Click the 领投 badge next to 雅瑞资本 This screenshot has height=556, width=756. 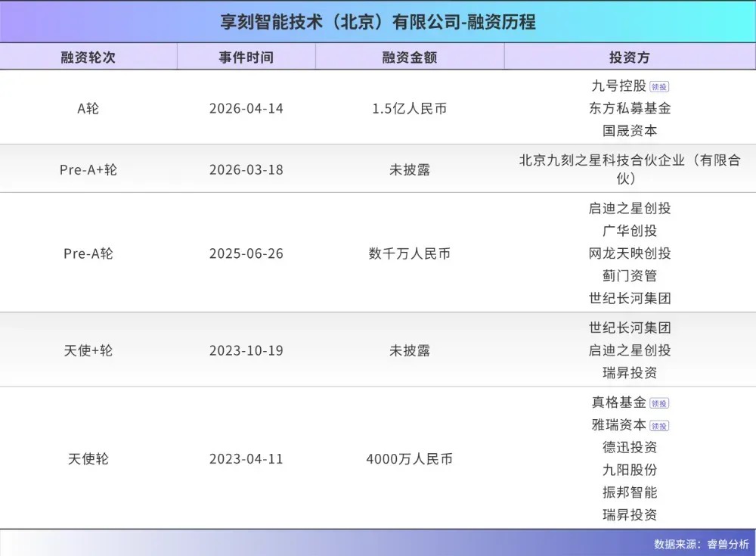point(659,426)
